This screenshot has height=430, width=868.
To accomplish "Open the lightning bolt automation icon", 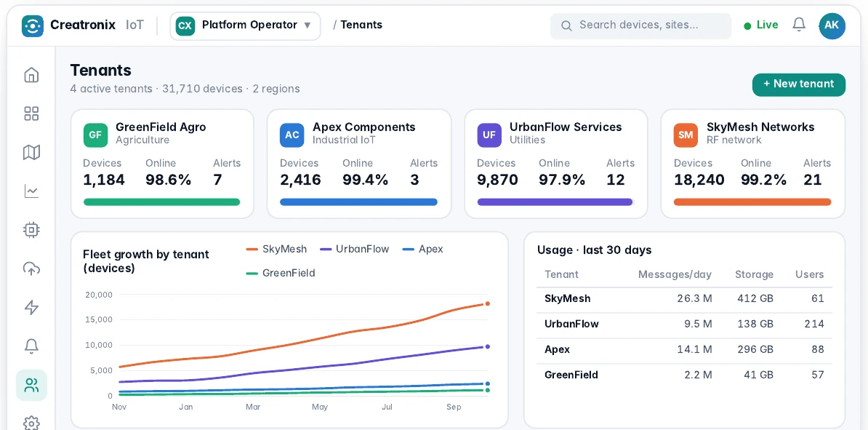I will coord(31,308).
